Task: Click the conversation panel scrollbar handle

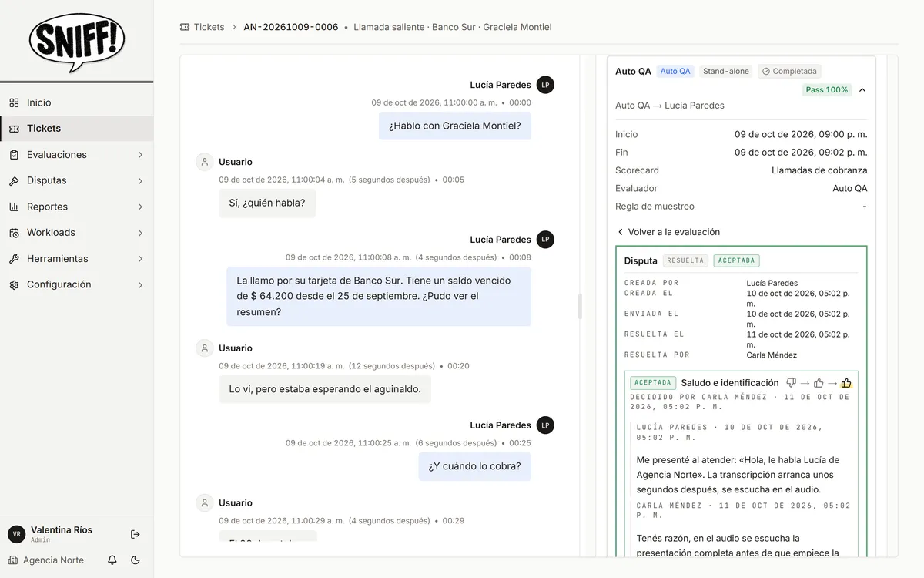Action: (580, 306)
